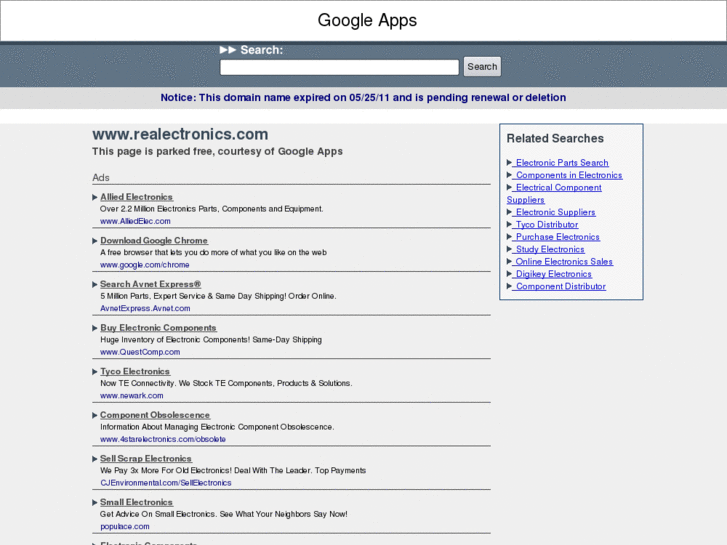The height and width of the screenshot is (545, 727).
Task: Visit www.QuestComp.com link
Action: [140, 352]
